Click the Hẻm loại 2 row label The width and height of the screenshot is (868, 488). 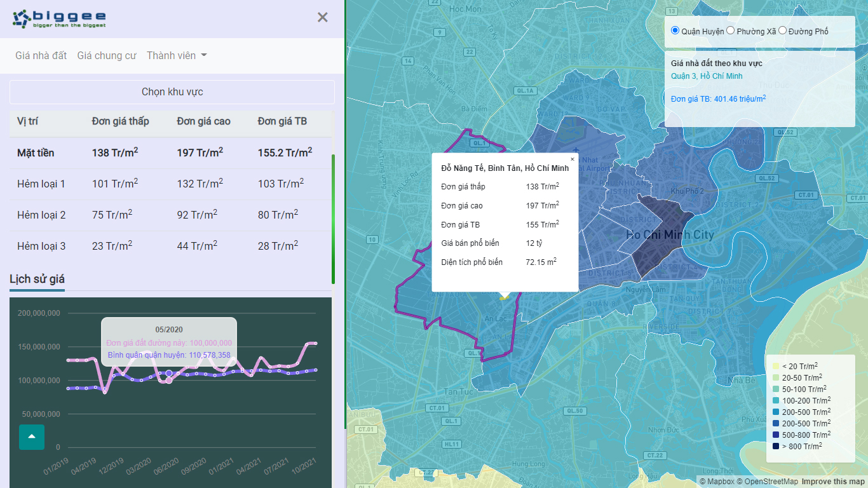[41, 215]
